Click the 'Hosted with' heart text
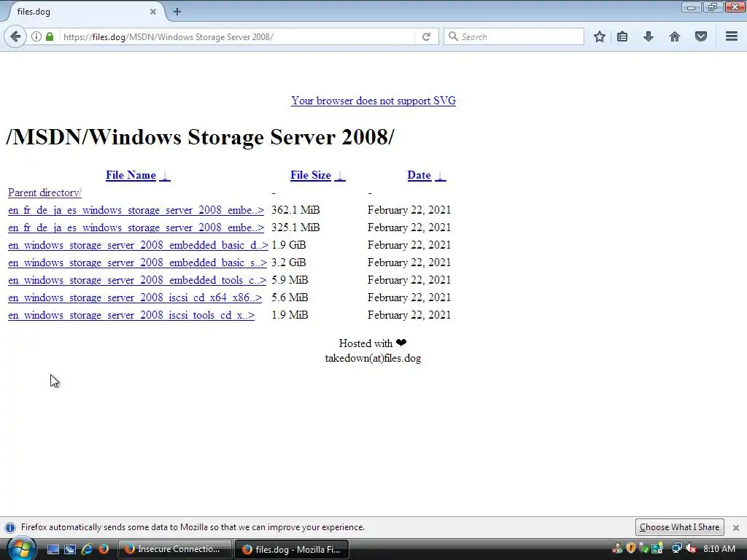The image size is (747, 560). coord(373,343)
